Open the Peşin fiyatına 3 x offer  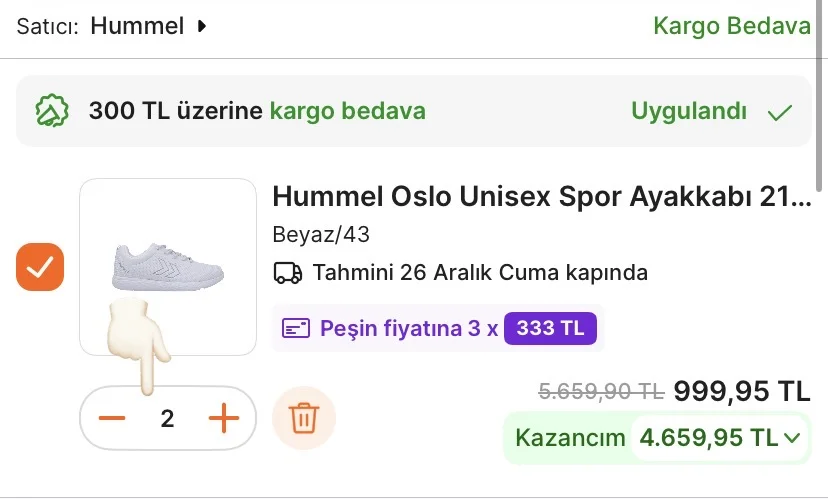[408, 328]
